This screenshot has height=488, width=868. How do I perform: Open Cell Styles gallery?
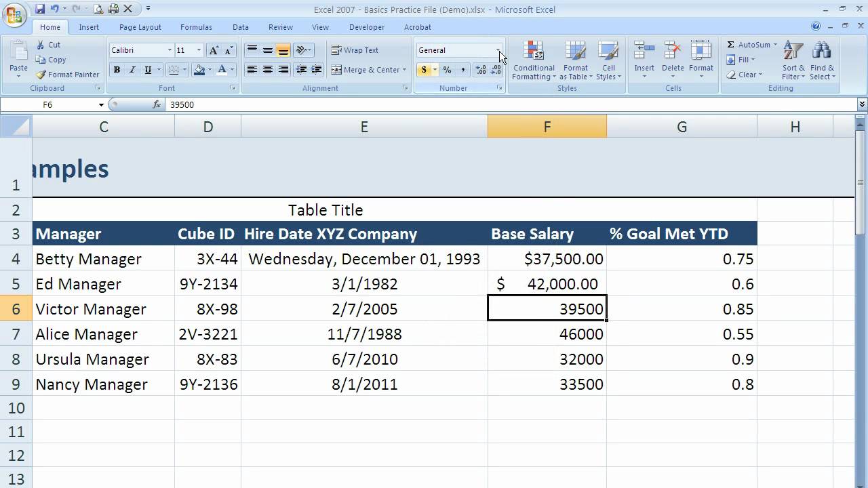(x=608, y=60)
